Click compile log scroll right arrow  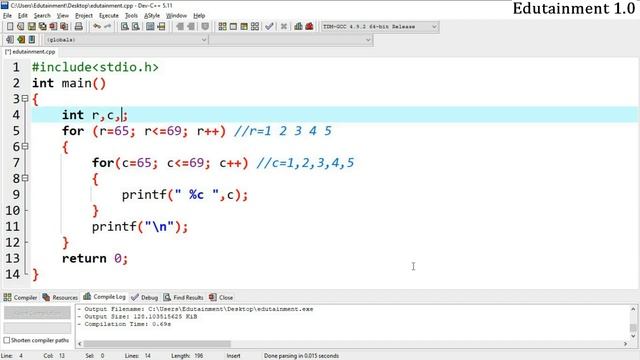pyautogui.click(x=625, y=344)
